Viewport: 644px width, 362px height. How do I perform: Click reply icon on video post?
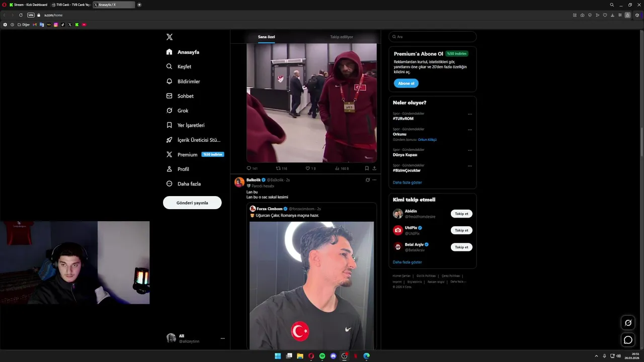249,168
